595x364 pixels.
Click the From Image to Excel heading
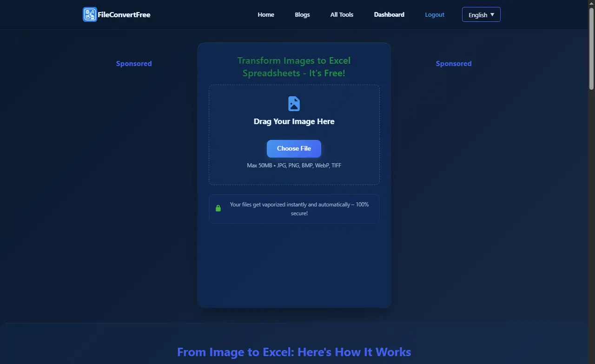(294, 352)
